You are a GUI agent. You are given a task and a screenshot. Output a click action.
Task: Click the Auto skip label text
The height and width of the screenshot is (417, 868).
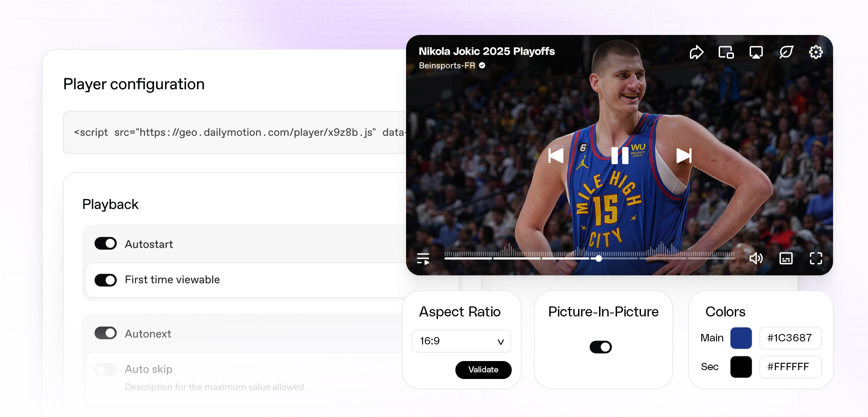pos(148,369)
